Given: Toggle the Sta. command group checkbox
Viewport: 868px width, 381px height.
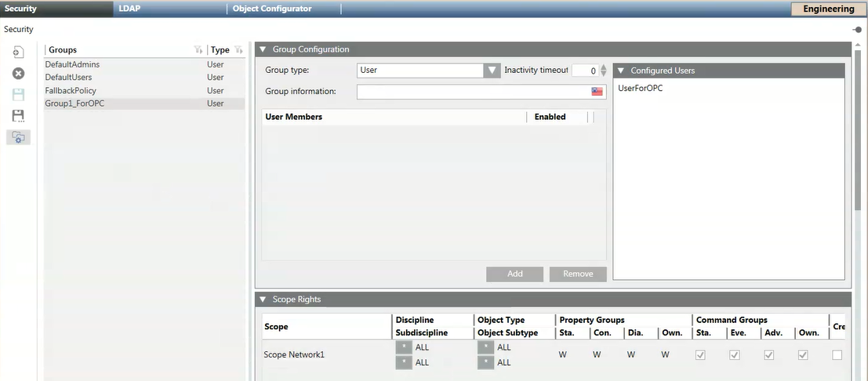Looking at the screenshot, I should pyautogui.click(x=700, y=355).
